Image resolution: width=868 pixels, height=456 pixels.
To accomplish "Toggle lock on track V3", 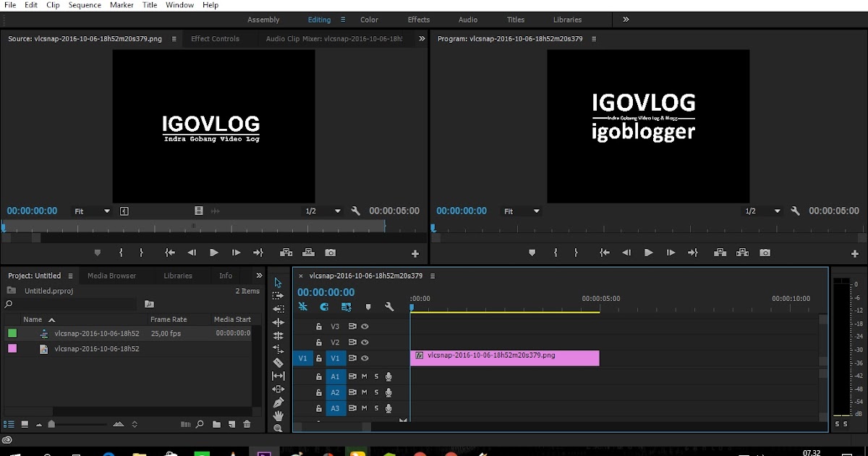I will [x=318, y=326].
